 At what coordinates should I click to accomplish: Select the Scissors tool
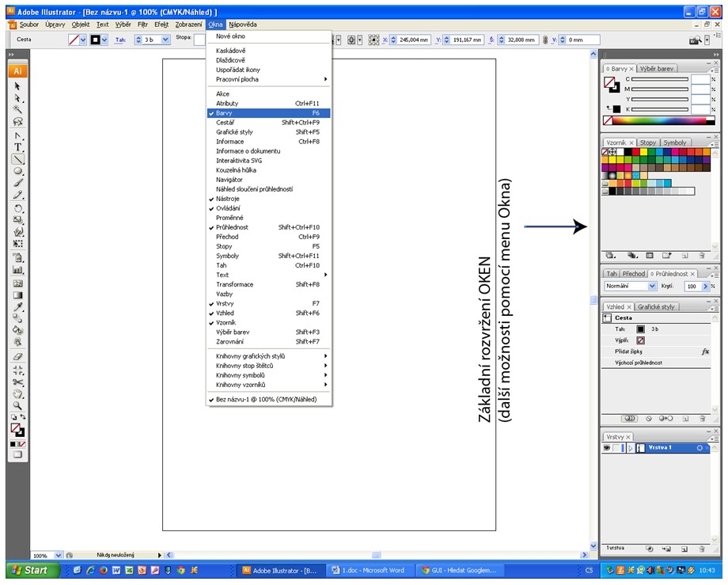click(x=17, y=382)
